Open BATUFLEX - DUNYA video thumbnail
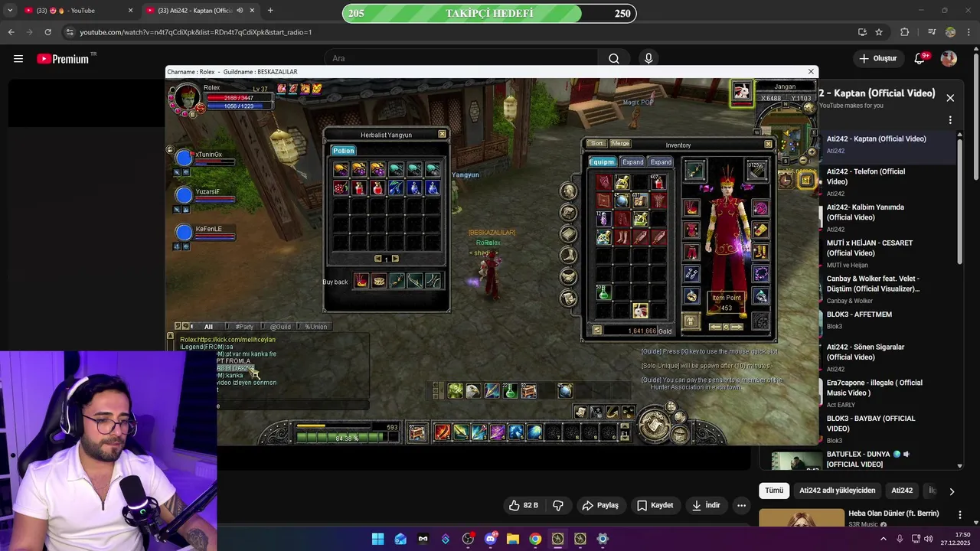The width and height of the screenshot is (980, 551). pyautogui.click(x=796, y=460)
